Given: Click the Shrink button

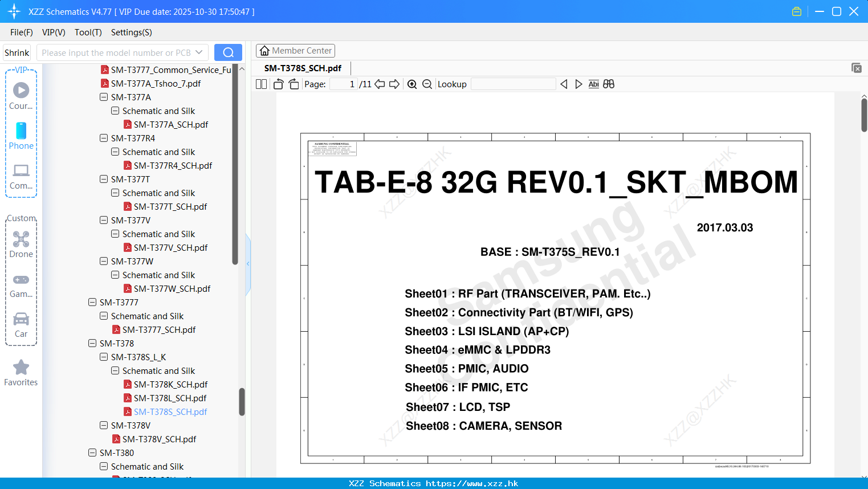Looking at the screenshot, I should (x=17, y=52).
